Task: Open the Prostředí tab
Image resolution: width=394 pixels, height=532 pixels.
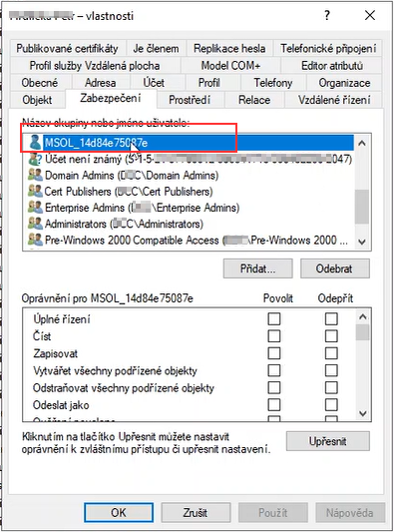Action: (190, 100)
